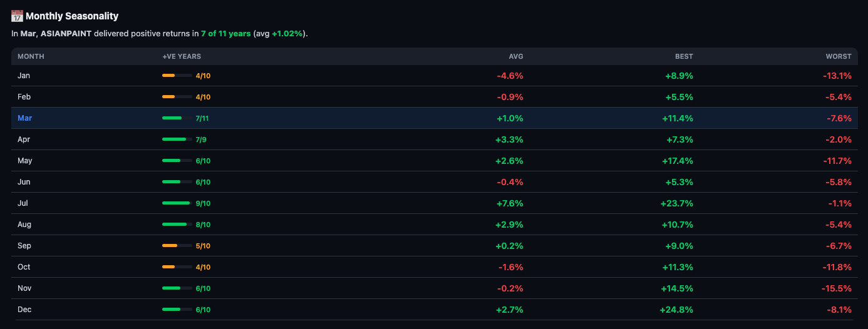
Task: Select the highlighted Mar row label
Action: 24,118
